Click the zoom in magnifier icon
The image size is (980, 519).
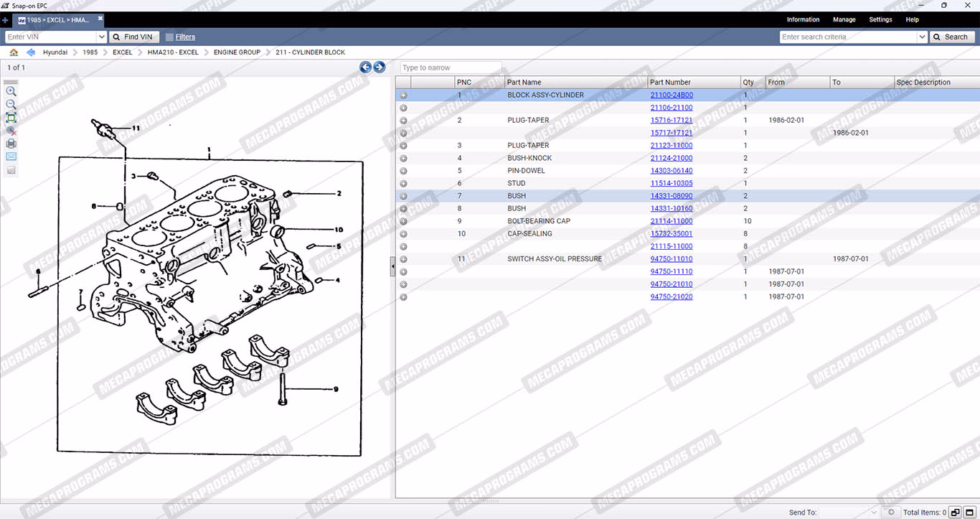[11, 92]
